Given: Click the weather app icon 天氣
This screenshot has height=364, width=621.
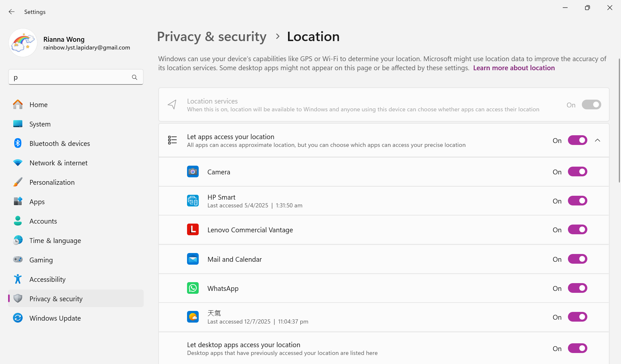Looking at the screenshot, I should click(193, 317).
